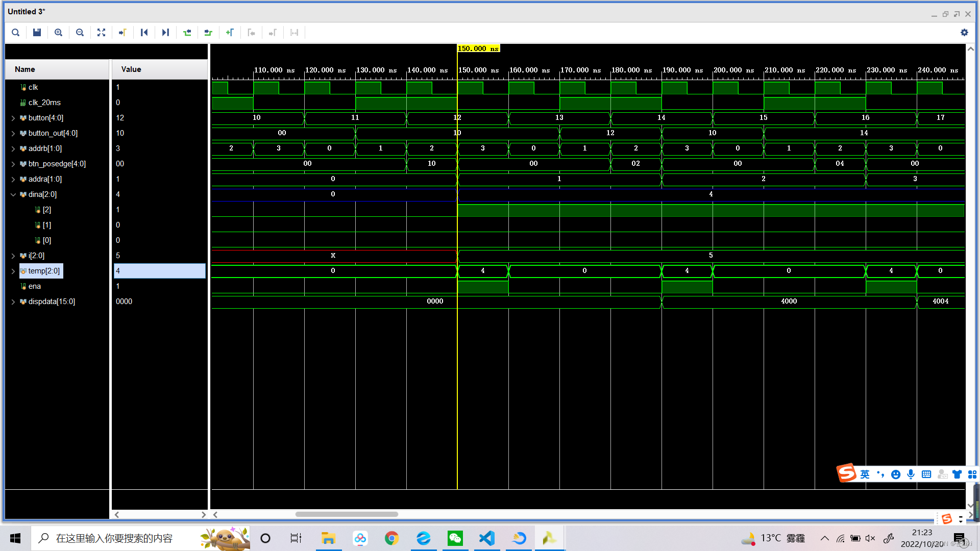Select the clk_20ms signal row

click(44, 103)
